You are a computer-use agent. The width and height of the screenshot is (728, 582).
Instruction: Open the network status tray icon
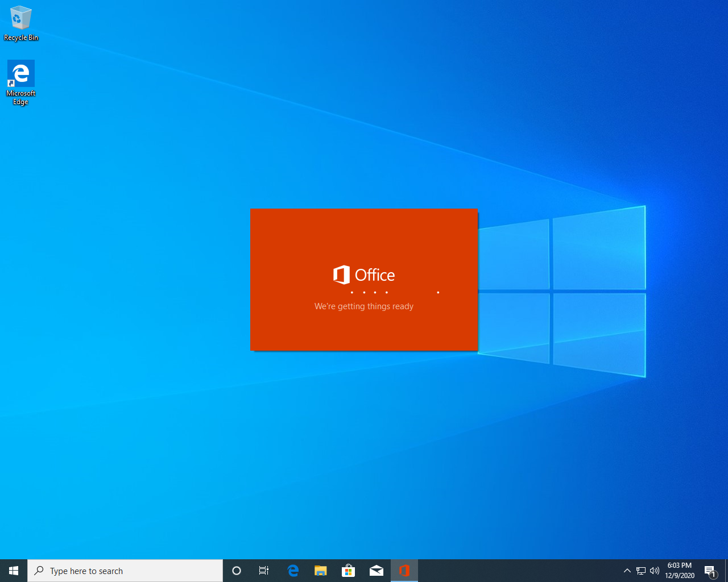641,571
